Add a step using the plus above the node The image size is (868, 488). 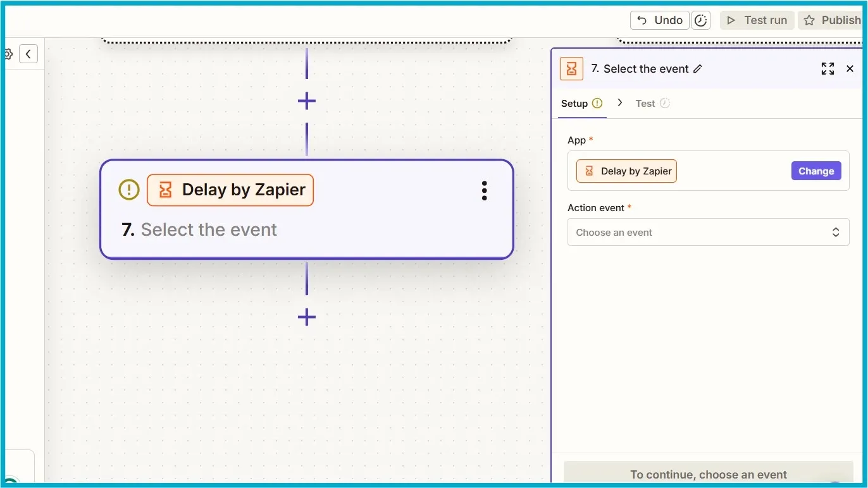click(306, 100)
